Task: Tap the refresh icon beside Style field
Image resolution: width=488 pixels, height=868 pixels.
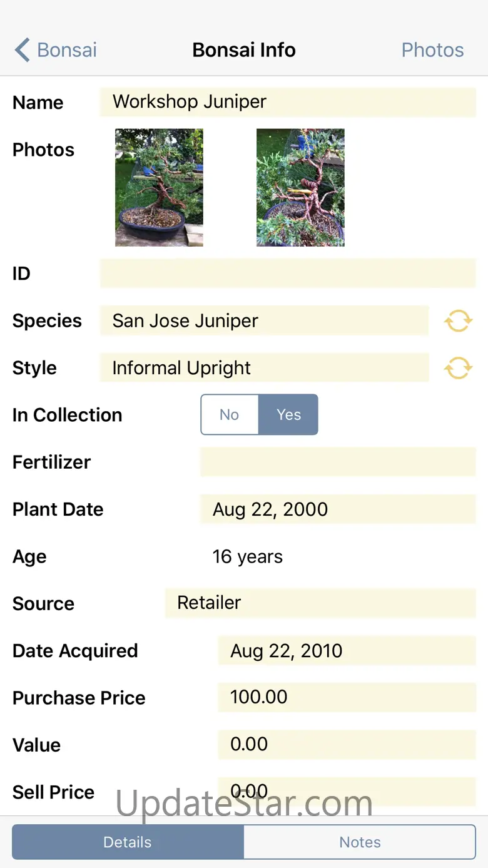Action: 458,368
